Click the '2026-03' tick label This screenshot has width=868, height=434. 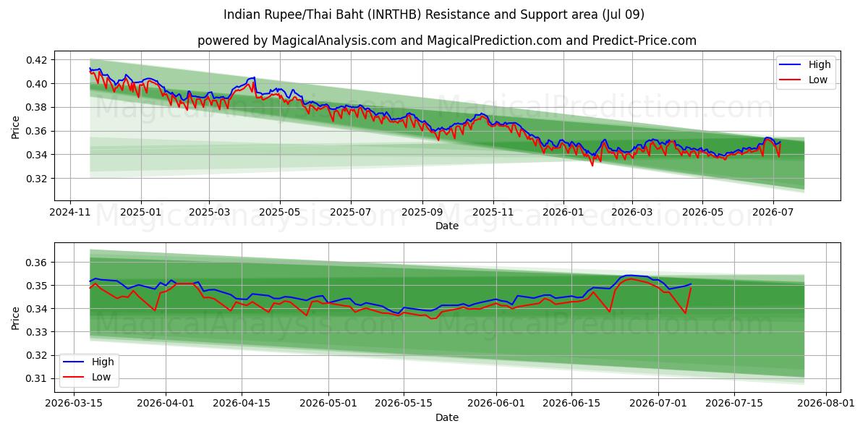tap(631, 213)
